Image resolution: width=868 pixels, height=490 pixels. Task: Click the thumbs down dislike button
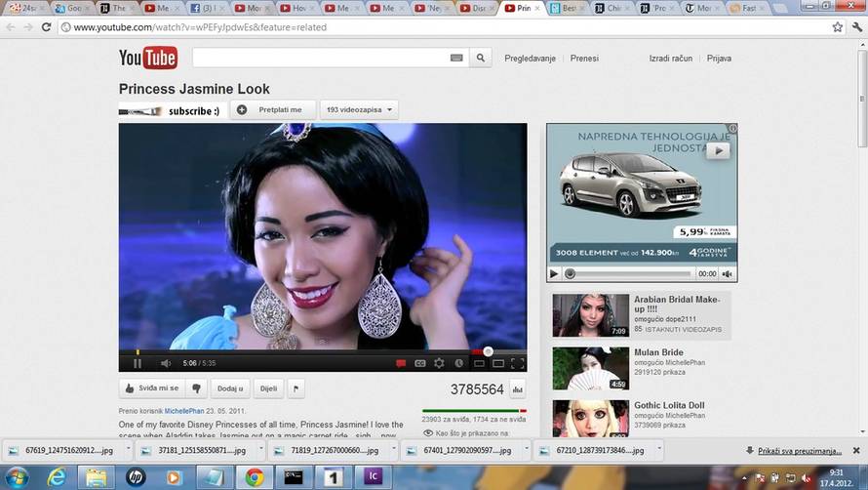point(196,388)
